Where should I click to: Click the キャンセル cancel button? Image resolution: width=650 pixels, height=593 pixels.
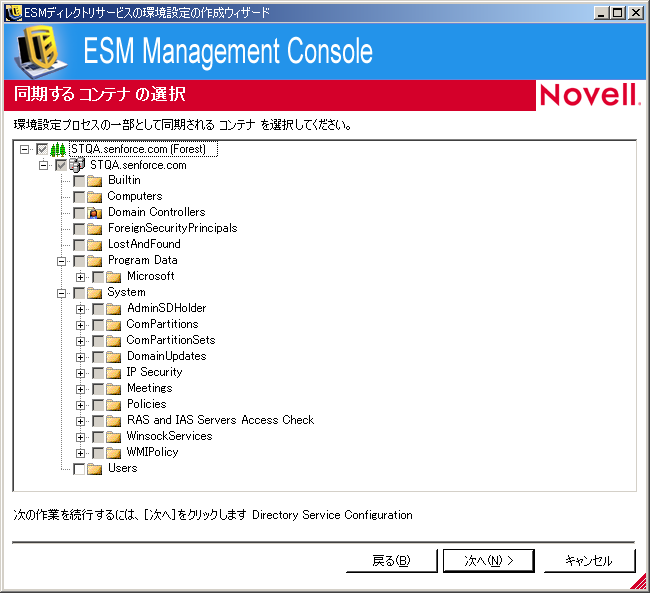click(589, 561)
